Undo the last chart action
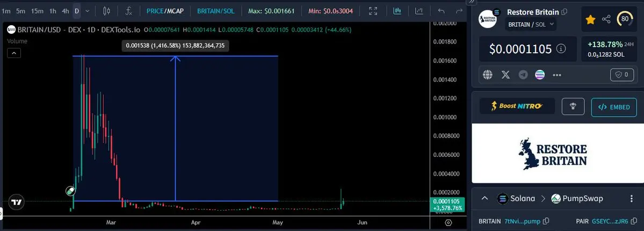This screenshot has width=644, height=231. click(441, 11)
